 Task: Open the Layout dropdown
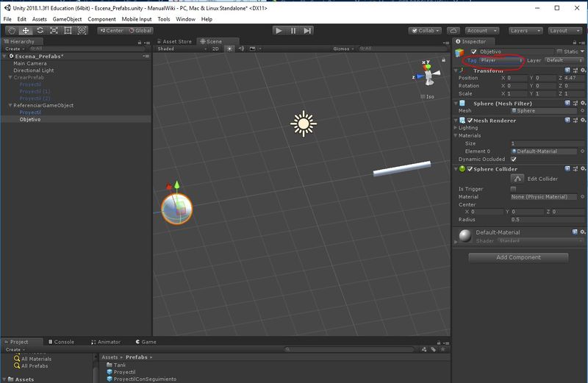point(564,31)
